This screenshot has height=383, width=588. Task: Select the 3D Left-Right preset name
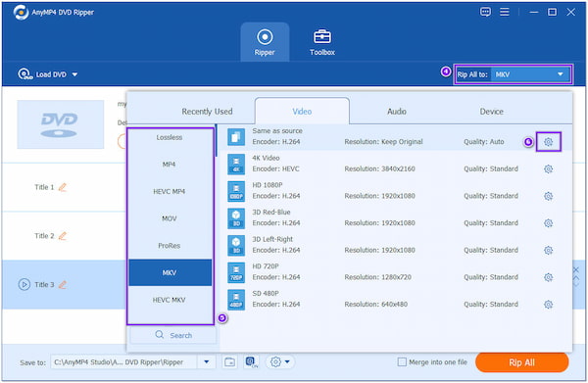pos(272,239)
